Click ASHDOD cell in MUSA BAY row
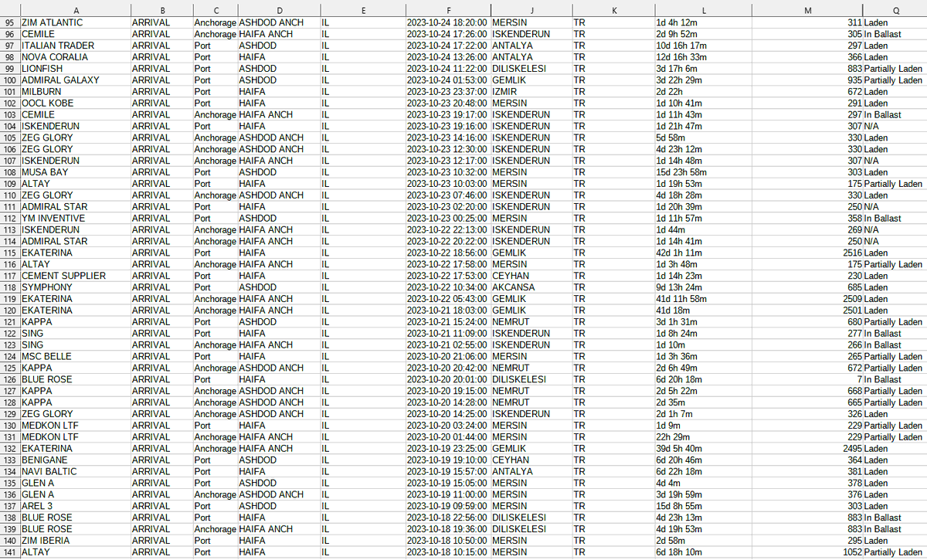This screenshot has height=560, width=927. point(278,172)
